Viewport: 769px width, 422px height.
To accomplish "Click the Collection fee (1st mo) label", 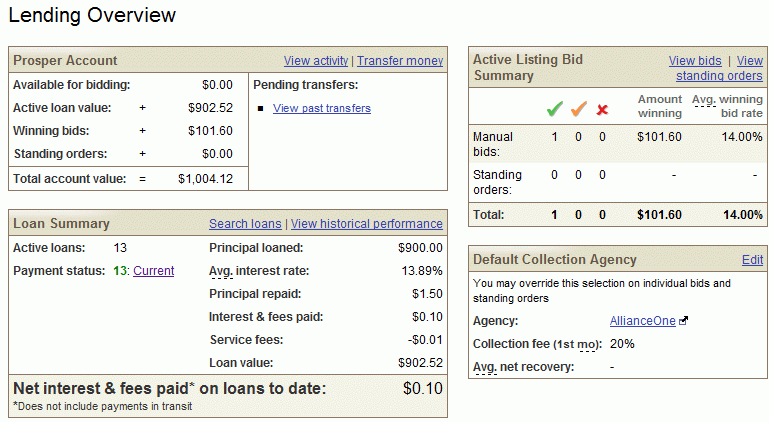I will 537,344.
